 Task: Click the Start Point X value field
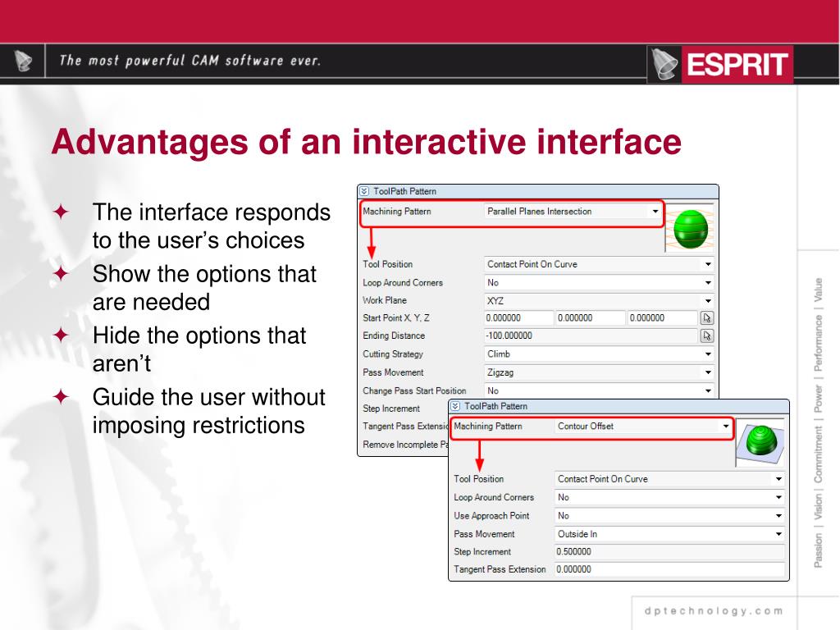518,318
